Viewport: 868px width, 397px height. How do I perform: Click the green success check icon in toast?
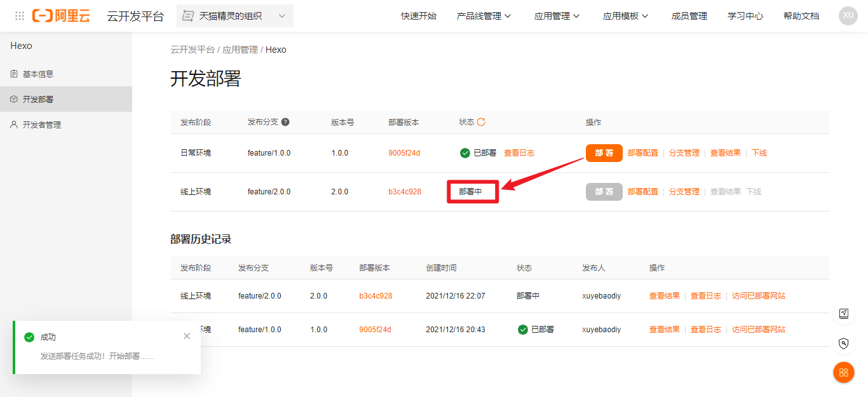tap(29, 337)
